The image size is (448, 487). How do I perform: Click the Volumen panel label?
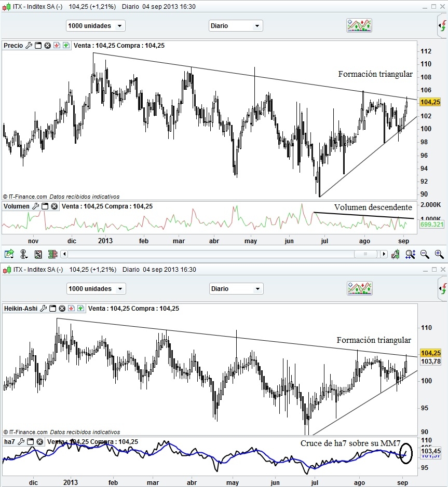pyautogui.click(x=17, y=206)
